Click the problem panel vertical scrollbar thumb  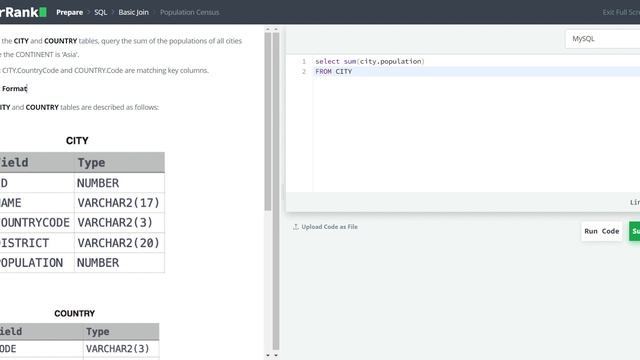click(x=268, y=122)
